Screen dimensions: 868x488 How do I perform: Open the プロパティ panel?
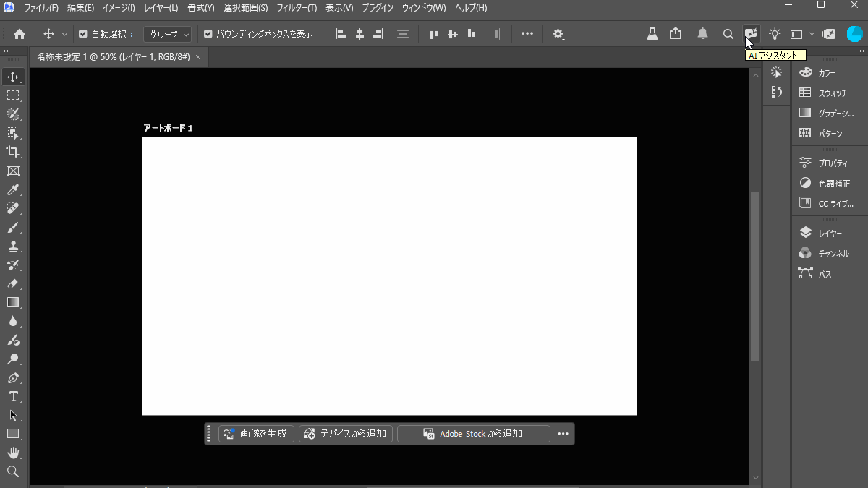pos(827,163)
